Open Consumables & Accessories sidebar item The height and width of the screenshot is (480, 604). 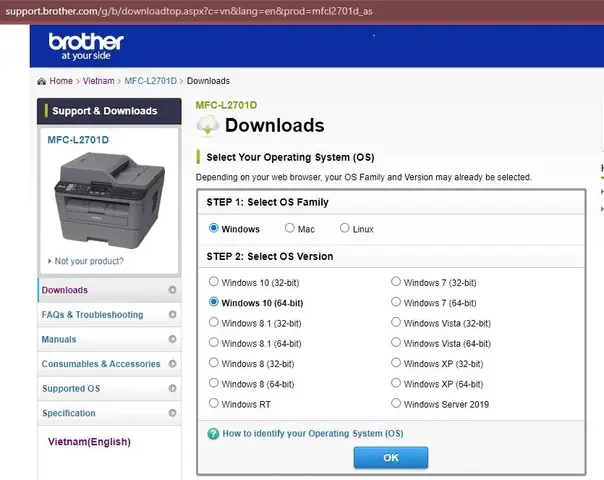(x=109, y=364)
